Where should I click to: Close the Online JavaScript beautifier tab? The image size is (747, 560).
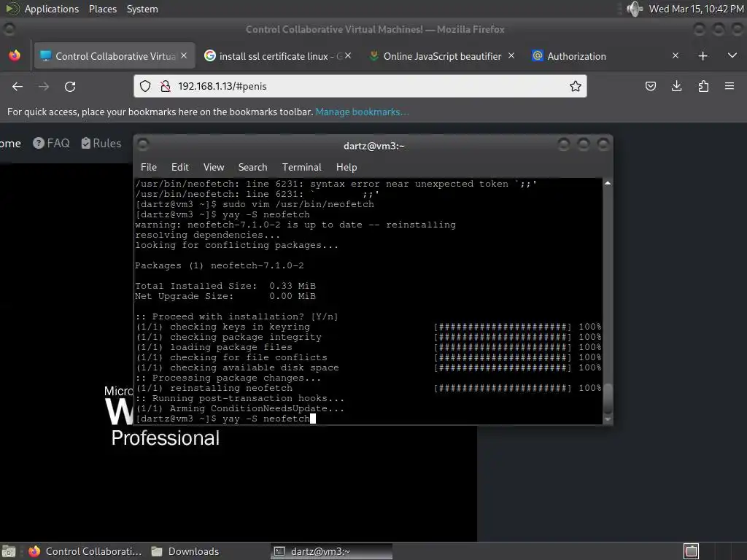coord(511,55)
